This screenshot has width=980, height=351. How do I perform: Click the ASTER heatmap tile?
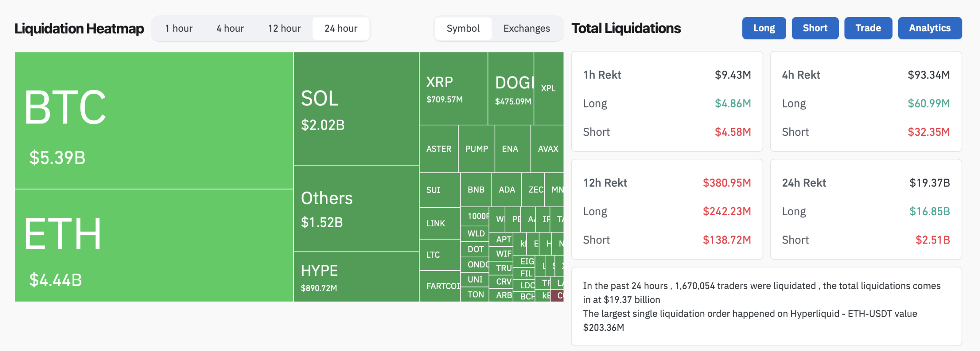coord(439,149)
